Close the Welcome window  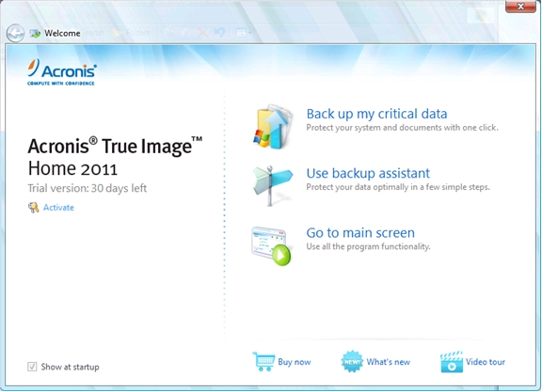click(x=520, y=7)
